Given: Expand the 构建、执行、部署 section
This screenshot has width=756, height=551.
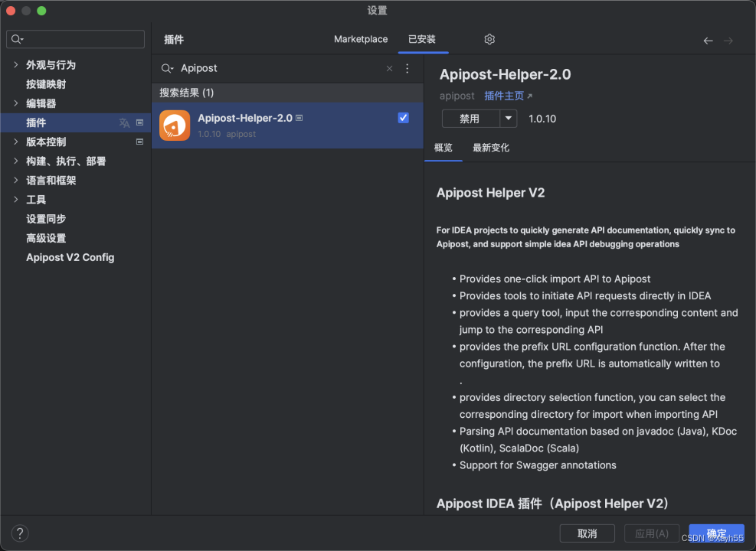Looking at the screenshot, I should 17,161.
